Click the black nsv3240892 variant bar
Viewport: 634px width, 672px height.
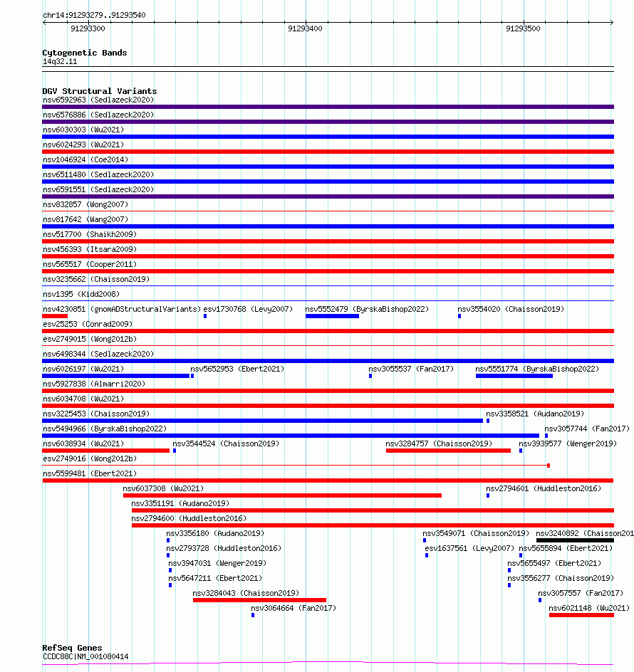(x=575, y=540)
